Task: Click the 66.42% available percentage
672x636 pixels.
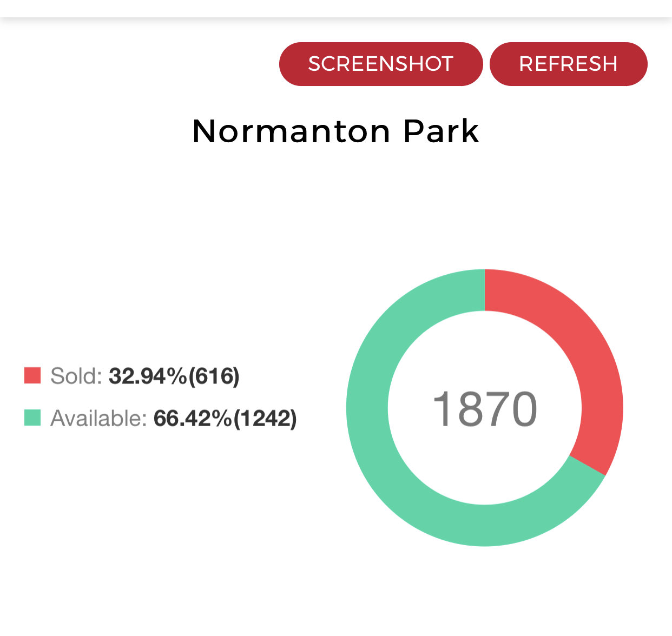Action: pyautogui.click(x=193, y=418)
